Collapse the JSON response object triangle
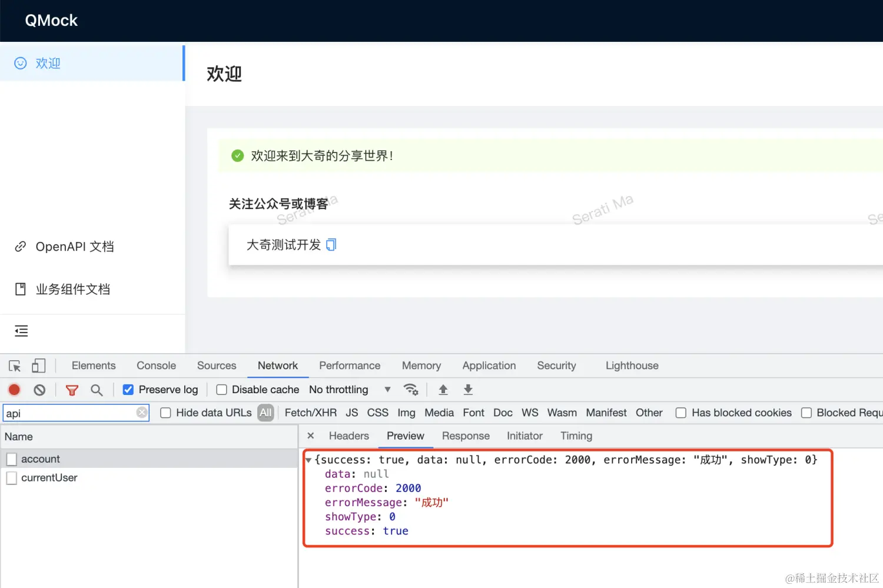The height and width of the screenshot is (588, 883). click(x=308, y=460)
